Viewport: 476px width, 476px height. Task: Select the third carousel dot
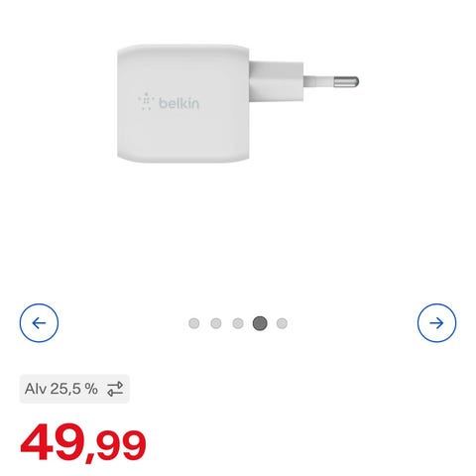pos(238,323)
